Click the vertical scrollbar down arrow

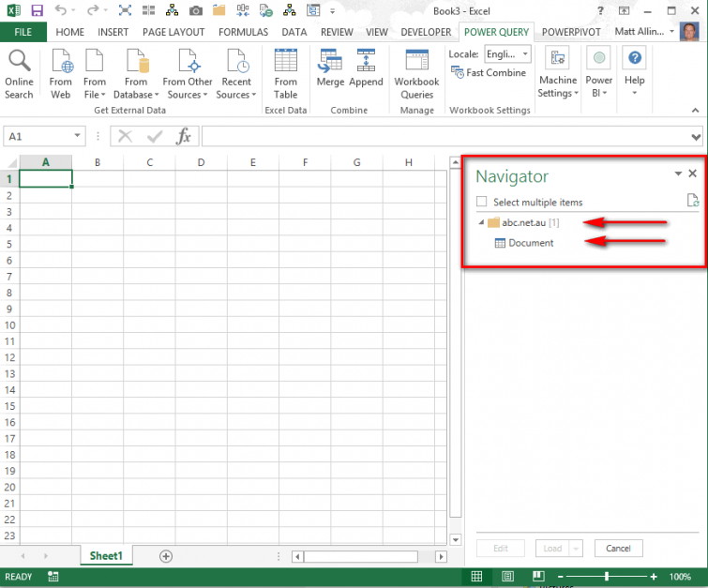coord(455,539)
